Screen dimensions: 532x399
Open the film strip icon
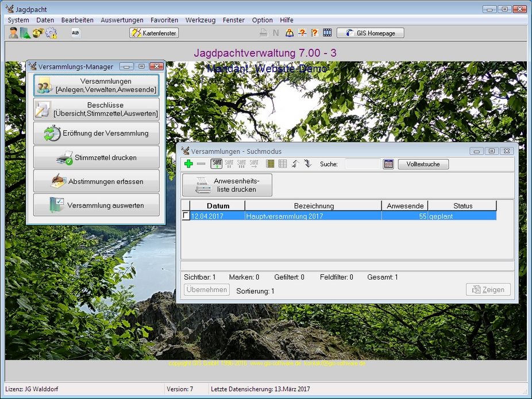[327, 33]
